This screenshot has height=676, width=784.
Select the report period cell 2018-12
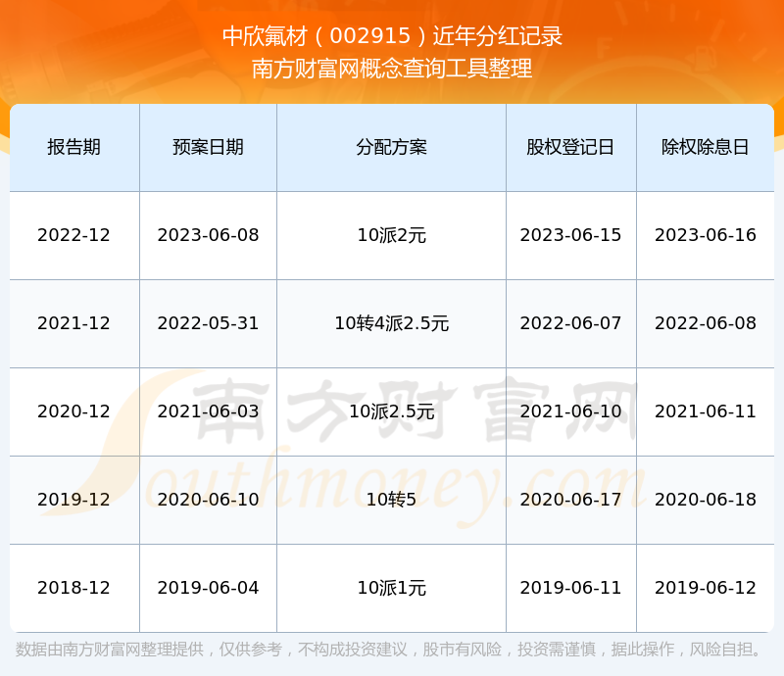[74, 588]
